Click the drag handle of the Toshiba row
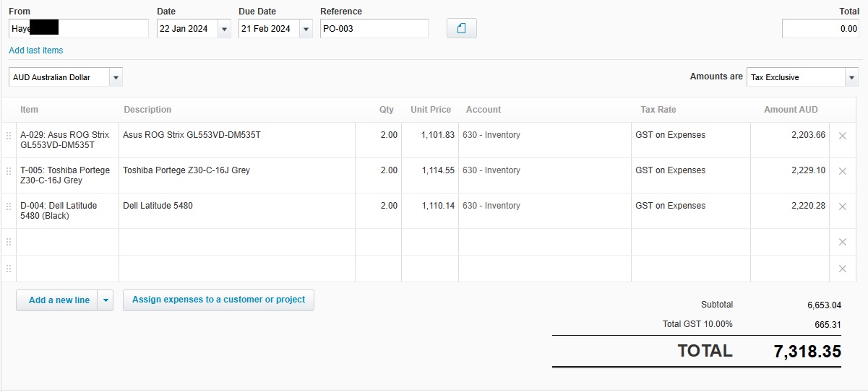 [9, 171]
